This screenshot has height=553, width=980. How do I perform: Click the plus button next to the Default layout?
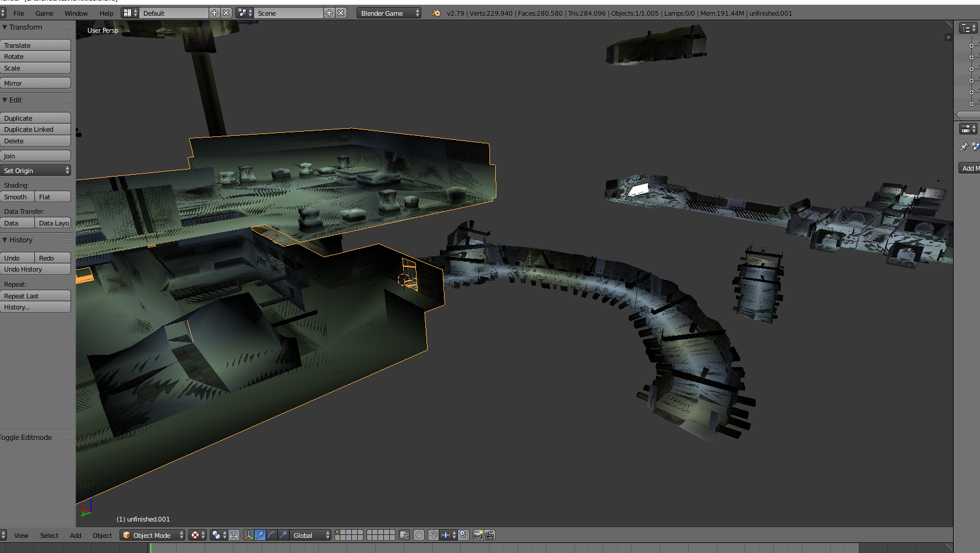click(214, 12)
